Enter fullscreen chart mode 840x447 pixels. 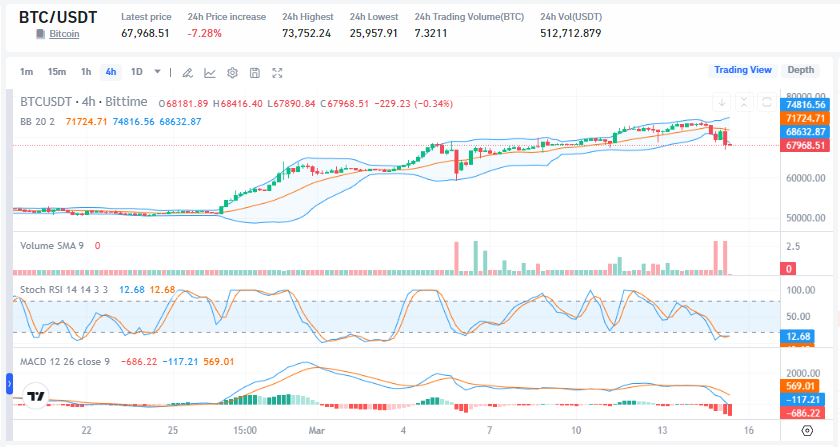click(x=278, y=72)
